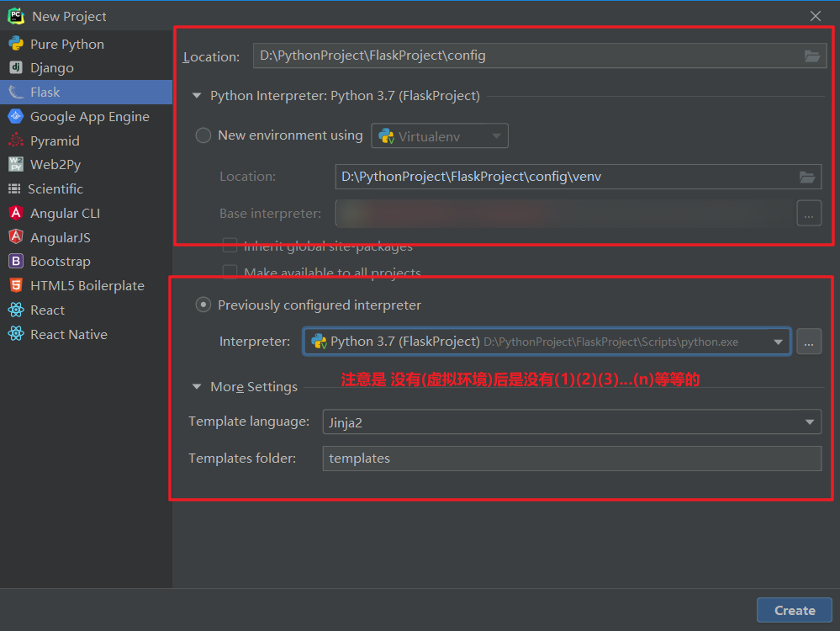
Task: Click Virtualenv Python icon in dropdown
Action: tap(386, 136)
